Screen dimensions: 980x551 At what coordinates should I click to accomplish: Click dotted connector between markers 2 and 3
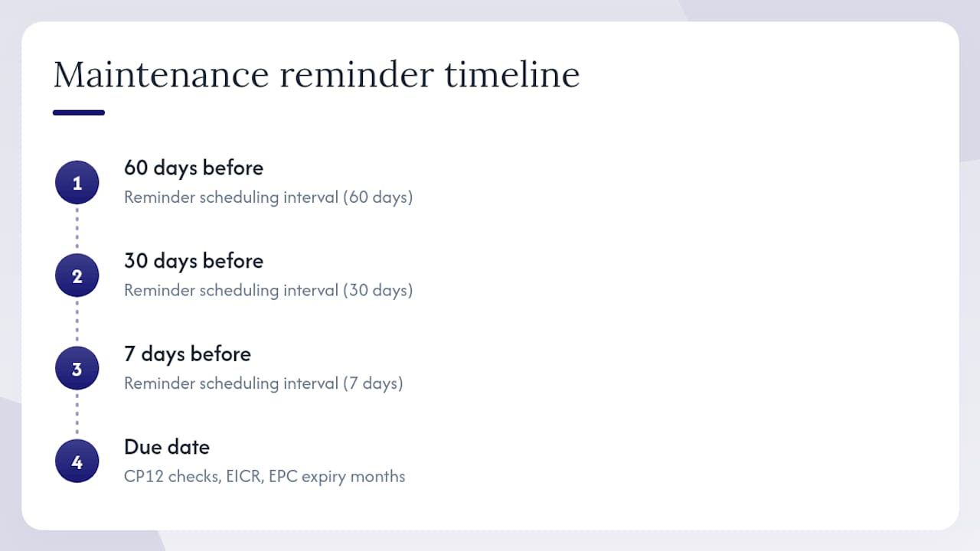(x=77, y=322)
